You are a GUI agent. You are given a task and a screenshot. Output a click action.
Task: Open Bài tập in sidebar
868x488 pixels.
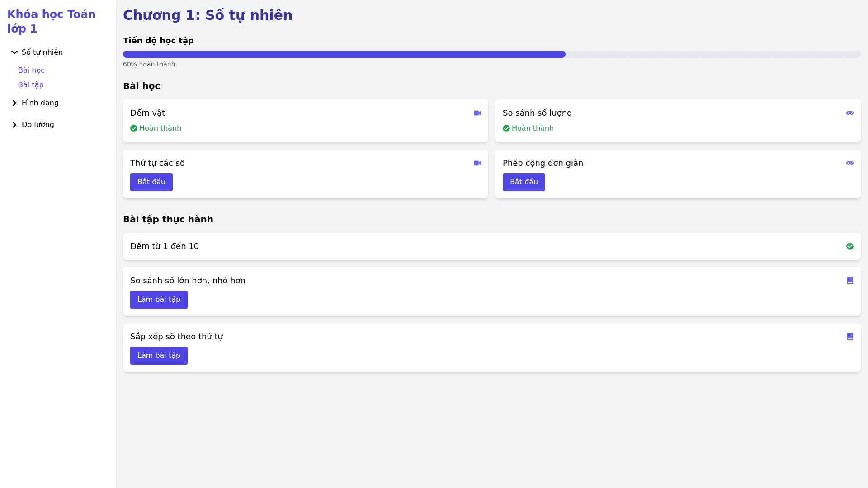(x=31, y=85)
